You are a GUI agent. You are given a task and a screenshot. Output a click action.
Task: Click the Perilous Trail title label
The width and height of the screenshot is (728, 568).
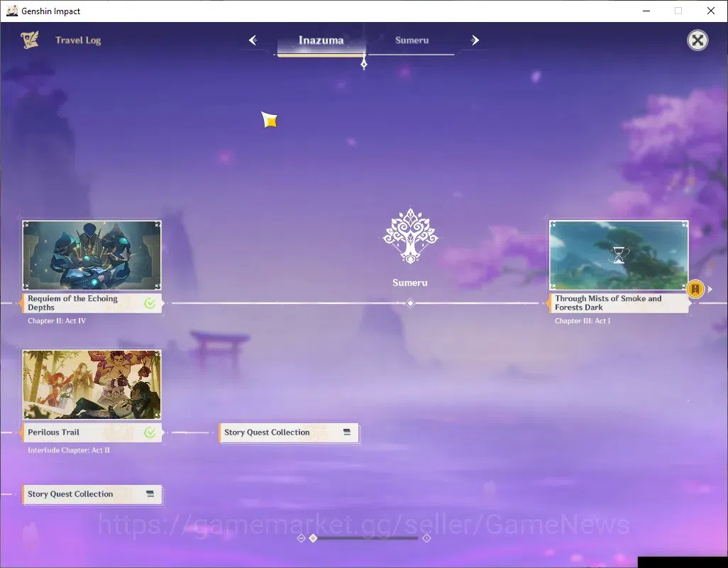coord(53,432)
